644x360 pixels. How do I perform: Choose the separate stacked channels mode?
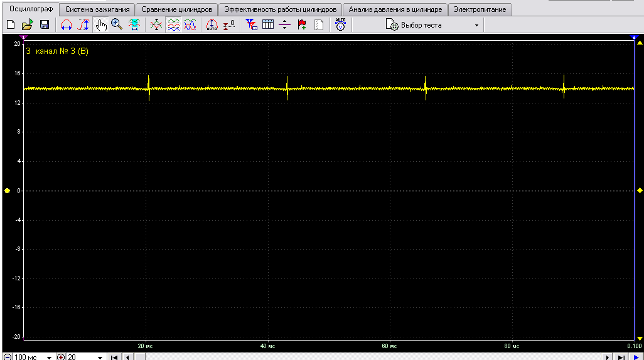point(173,25)
